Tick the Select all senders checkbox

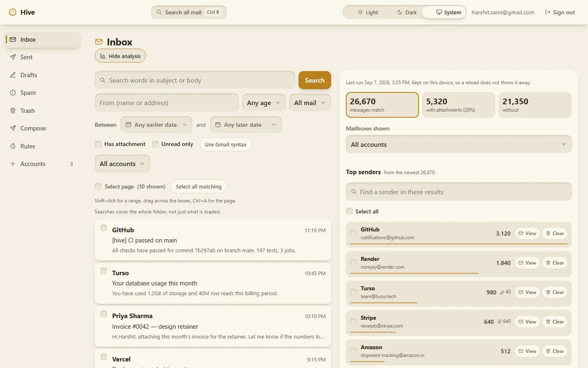tap(349, 211)
